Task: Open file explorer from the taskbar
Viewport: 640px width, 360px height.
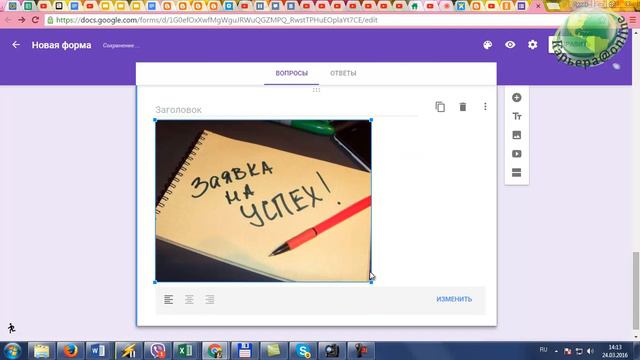Action: point(41,351)
